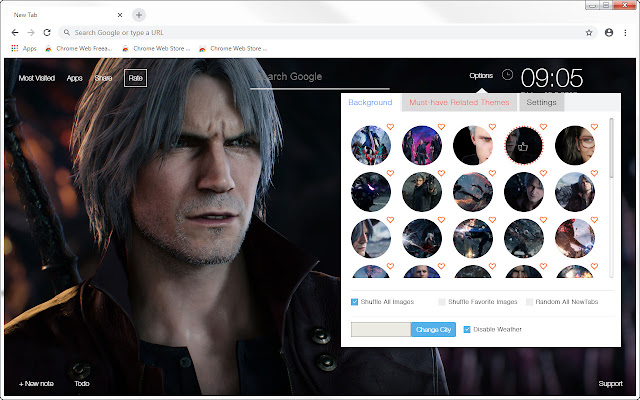Favorite the glasses woman background heart
Viewport: 640px width, 400px height.
[594, 127]
